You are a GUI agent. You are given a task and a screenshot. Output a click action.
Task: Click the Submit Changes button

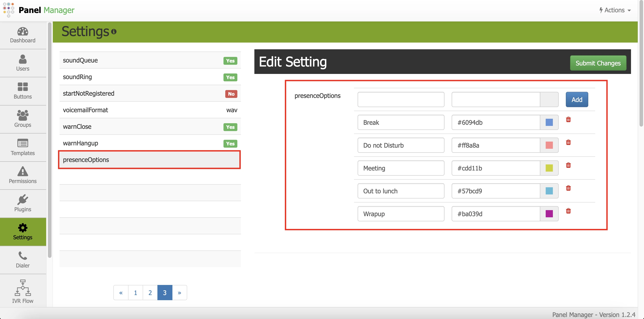tap(598, 63)
